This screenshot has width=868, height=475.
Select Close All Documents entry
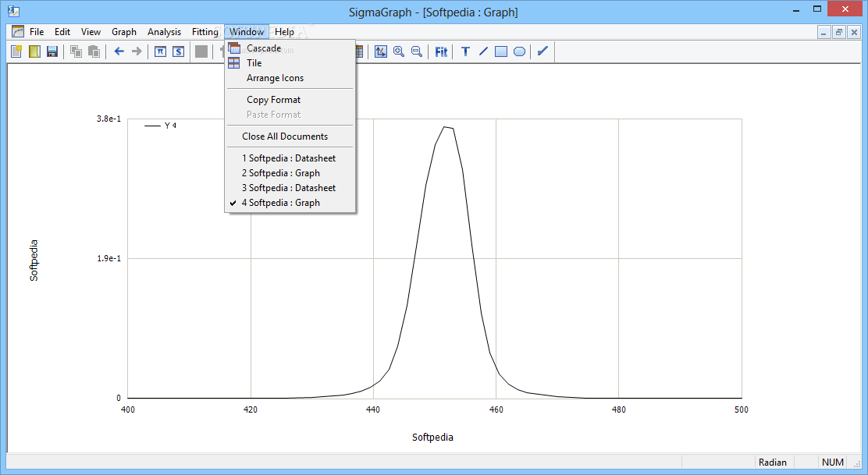[x=290, y=136]
